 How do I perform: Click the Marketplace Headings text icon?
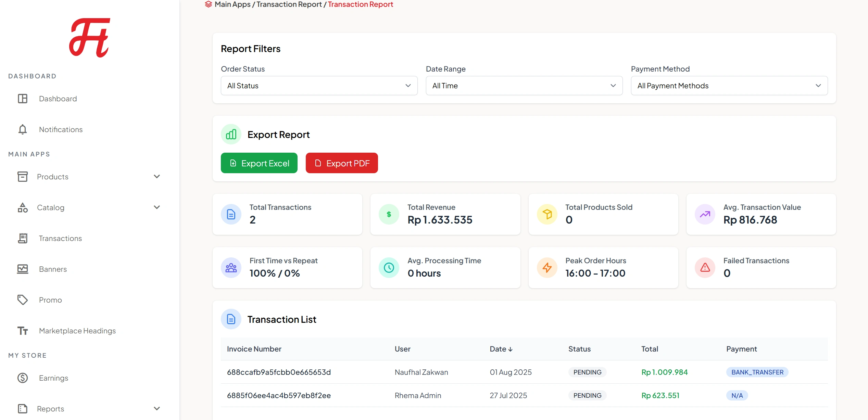pos(22,331)
